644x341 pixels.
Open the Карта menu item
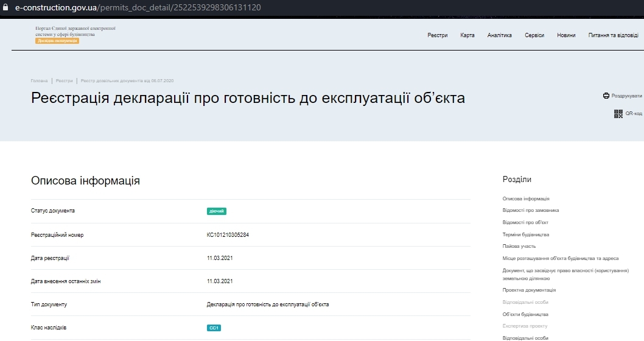pyautogui.click(x=467, y=35)
